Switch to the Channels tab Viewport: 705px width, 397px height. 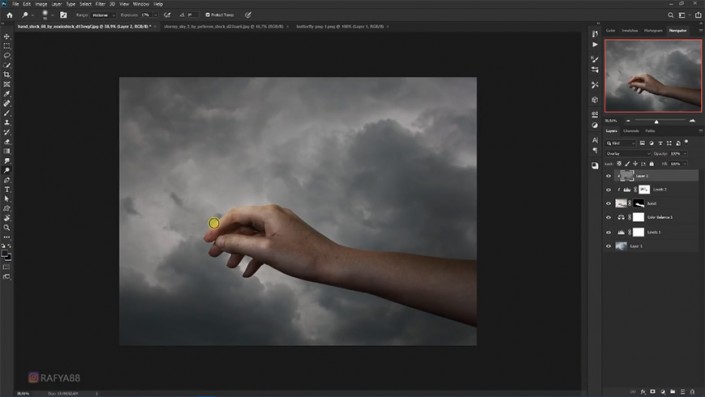(x=631, y=131)
